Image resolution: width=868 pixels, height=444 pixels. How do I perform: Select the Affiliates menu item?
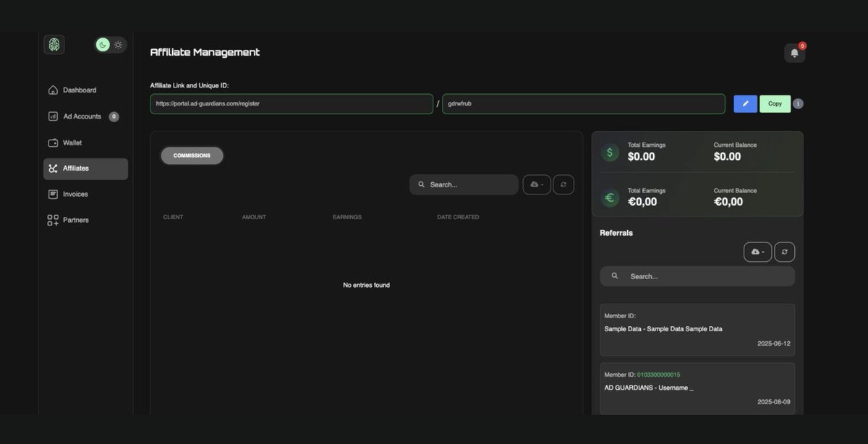[85, 168]
